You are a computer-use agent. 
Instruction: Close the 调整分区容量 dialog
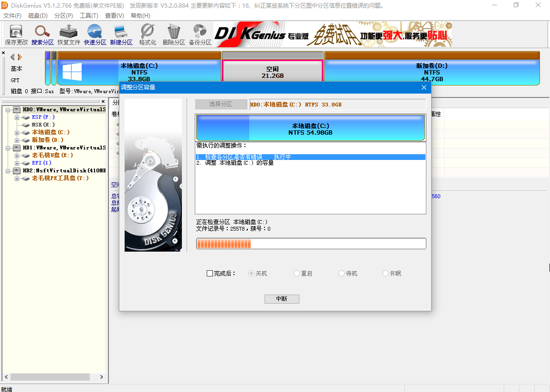[424, 87]
